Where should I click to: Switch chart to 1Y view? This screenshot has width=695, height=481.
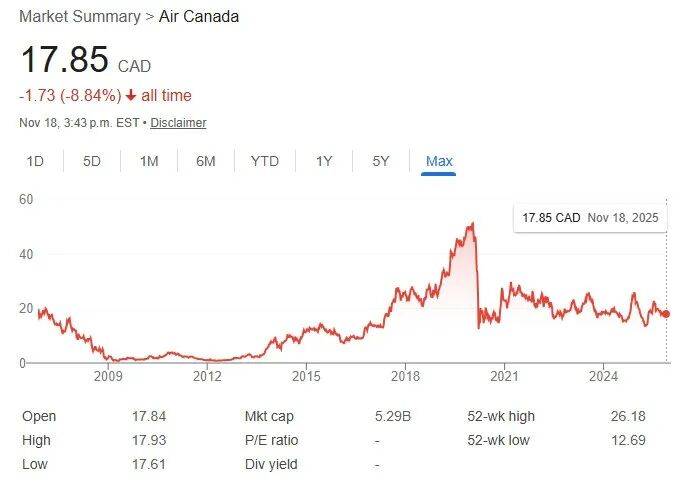tap(324, 161)
